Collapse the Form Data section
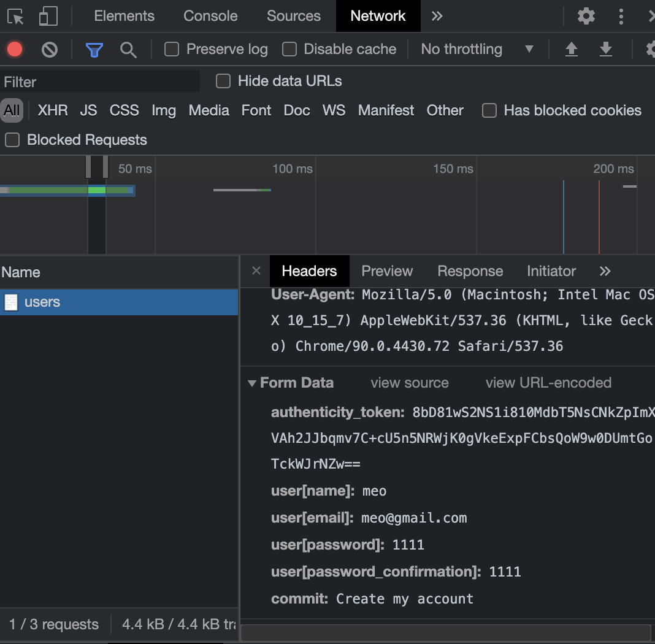This screenshot has width=655, height=644. pyautogui.click(x=252, y=383)
